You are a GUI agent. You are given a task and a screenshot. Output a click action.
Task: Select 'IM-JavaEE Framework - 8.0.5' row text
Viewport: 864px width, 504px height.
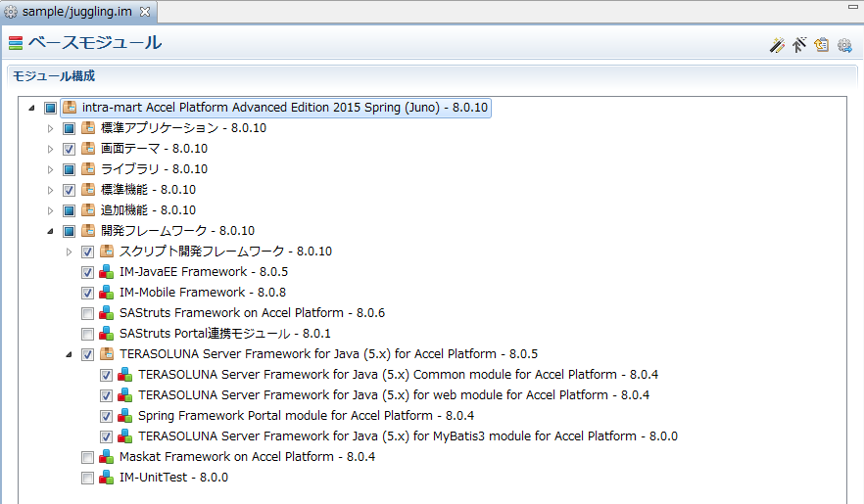(x=204, y=272)
